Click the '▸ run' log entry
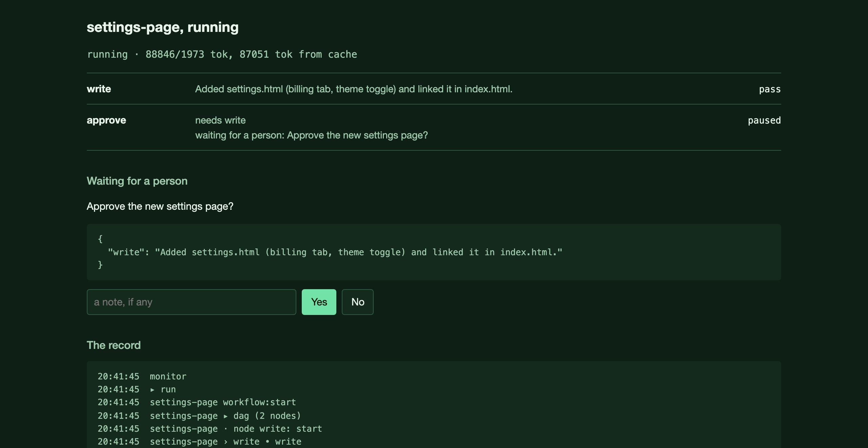The image size is (868, 448). click(137, 389)
